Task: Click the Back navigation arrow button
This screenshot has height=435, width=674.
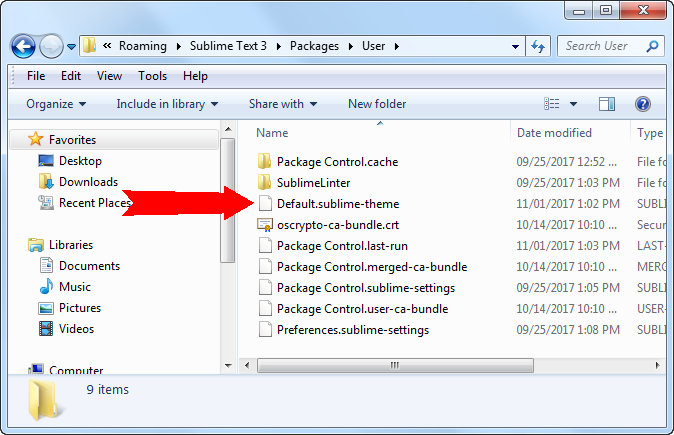Action: click(x=24, y=46)
